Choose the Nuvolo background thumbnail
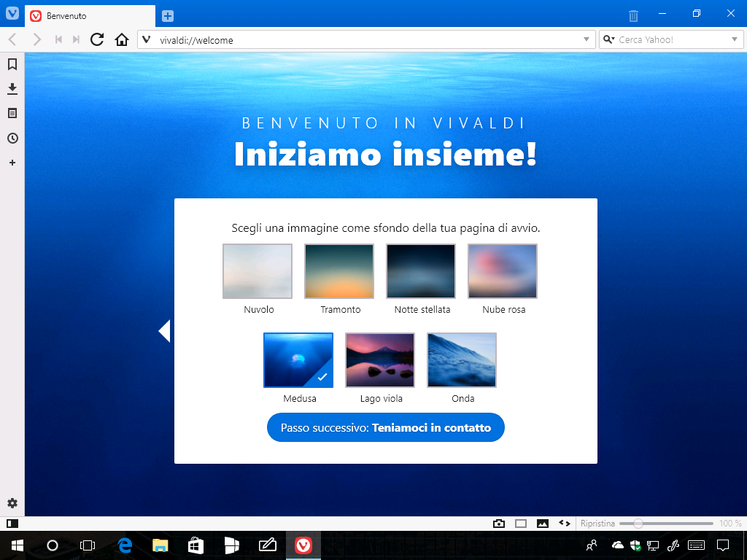This screenshot has height=560, width=747. tap(258, 271)
